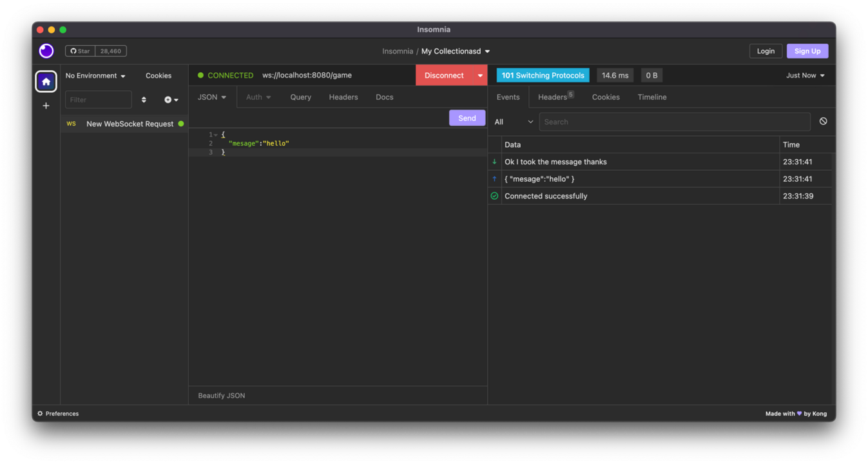This screenshot has height=464, width=868.
Task: Open the arrow dropdown beside Disconnect
Action: point(480,75)
